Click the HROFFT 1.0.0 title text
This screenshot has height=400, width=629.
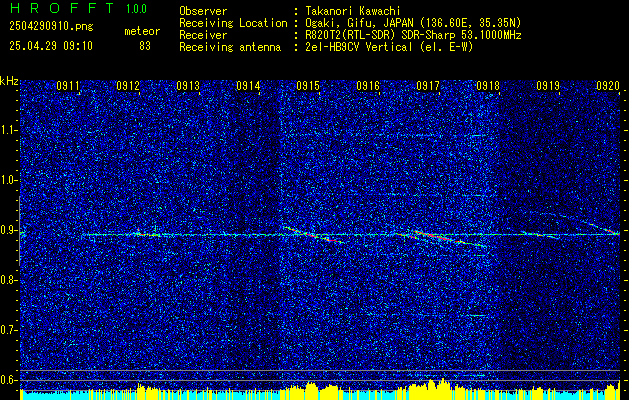pyautogui.click(x=78, y=8)
